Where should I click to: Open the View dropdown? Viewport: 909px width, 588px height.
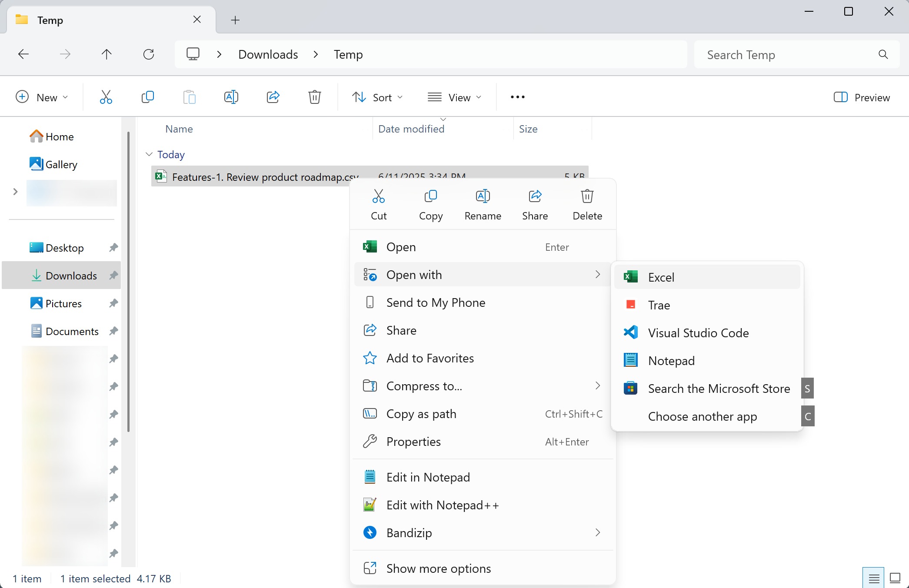pos(455,97)
